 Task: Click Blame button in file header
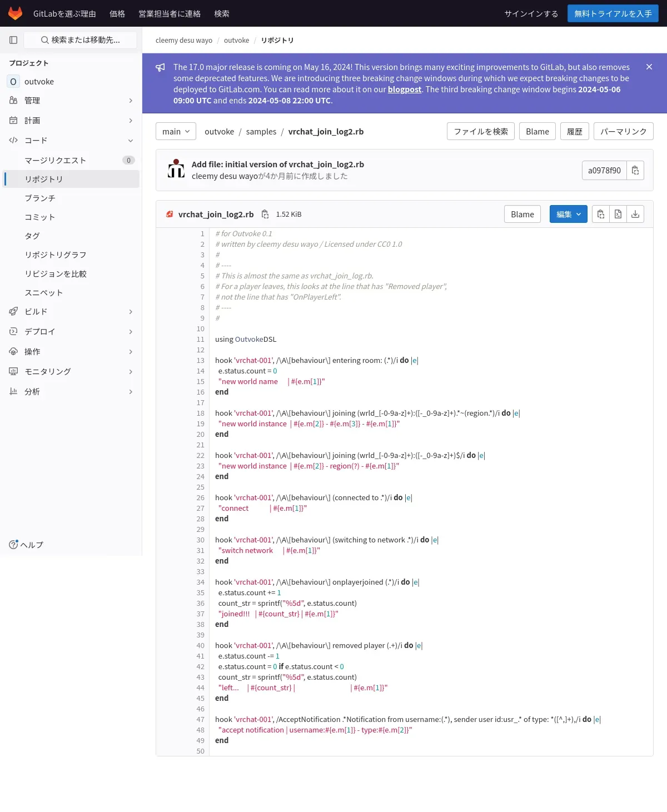[x=522, y=214]
